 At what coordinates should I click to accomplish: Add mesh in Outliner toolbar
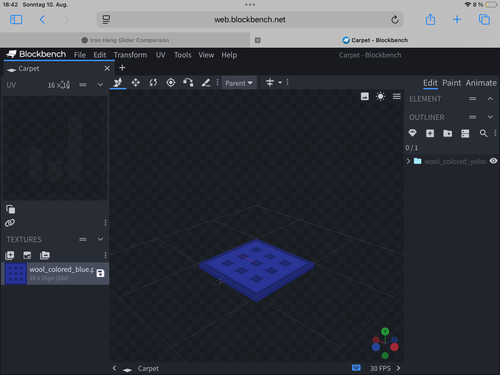coord(412,133)
